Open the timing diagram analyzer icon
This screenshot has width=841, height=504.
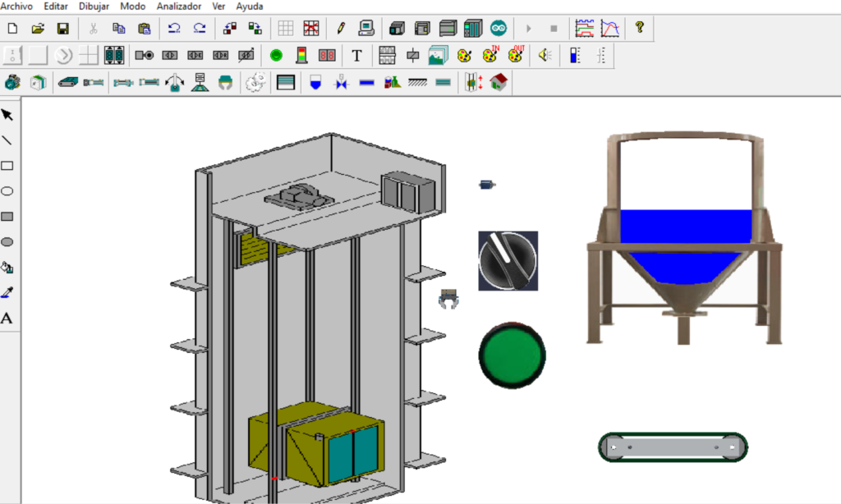click(584, 29)
